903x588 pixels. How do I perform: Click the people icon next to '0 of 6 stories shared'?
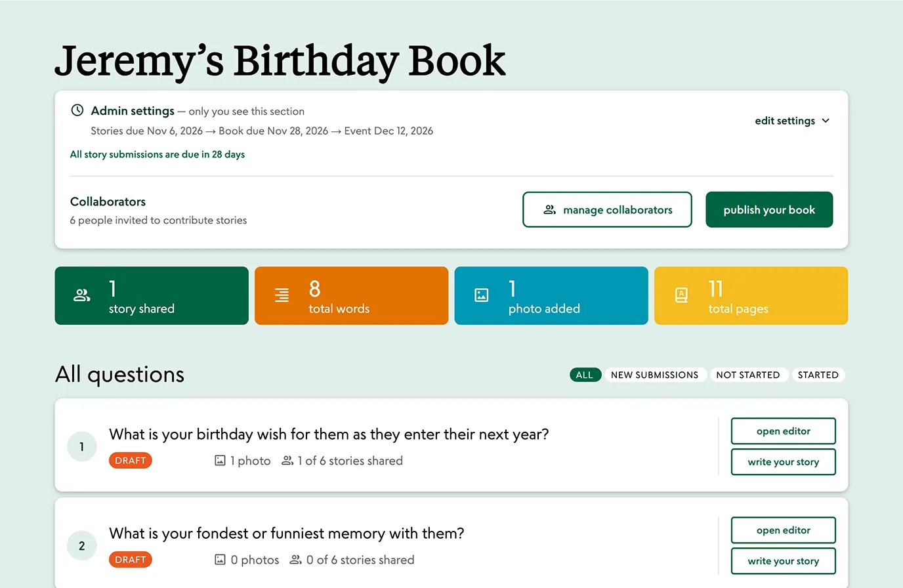(296, 560)
